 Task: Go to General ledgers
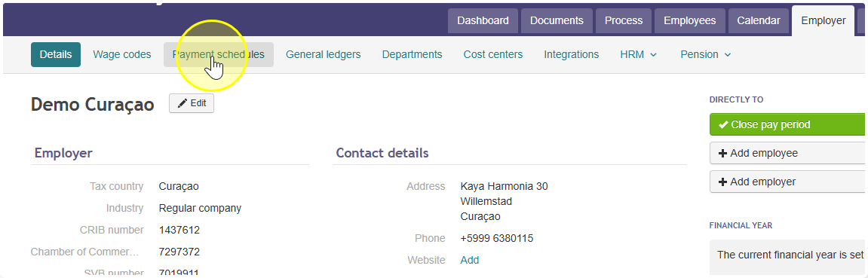pos(324,55)
